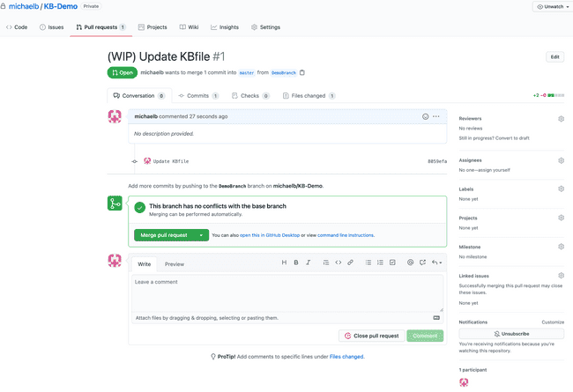Switch to Checks tab
573x392 pixels.
pyautogui.click(x=250, y=96)
